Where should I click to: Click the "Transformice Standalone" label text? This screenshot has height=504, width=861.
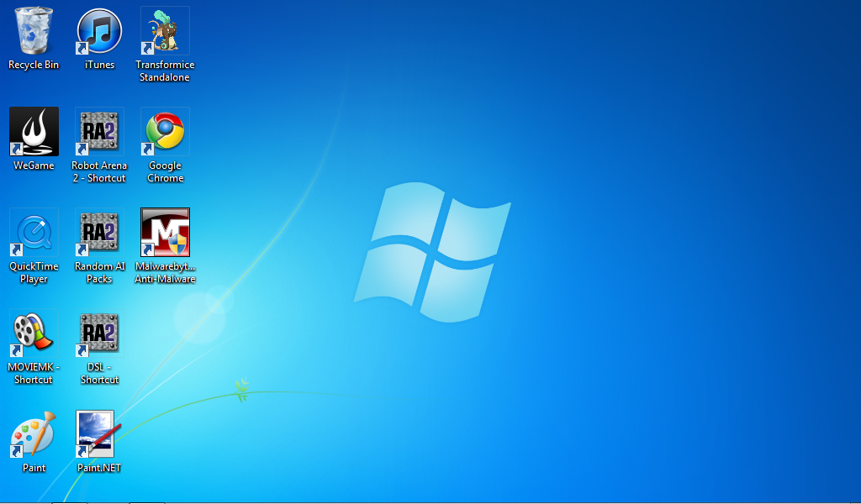click(166, 71)
